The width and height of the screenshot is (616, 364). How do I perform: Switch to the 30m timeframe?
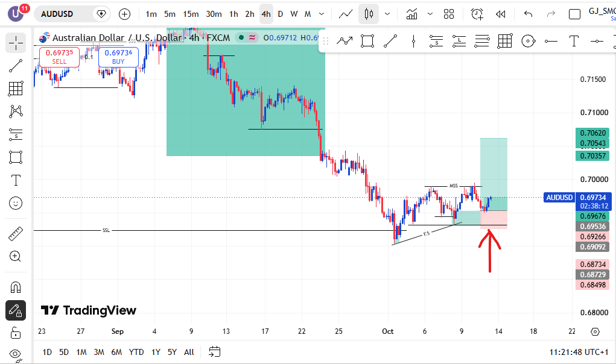tap(214, 14)
